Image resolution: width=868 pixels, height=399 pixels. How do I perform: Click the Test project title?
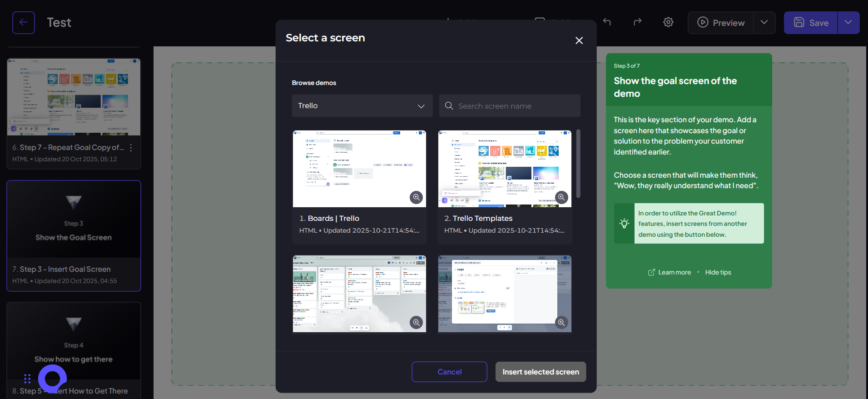click(59, 23)
